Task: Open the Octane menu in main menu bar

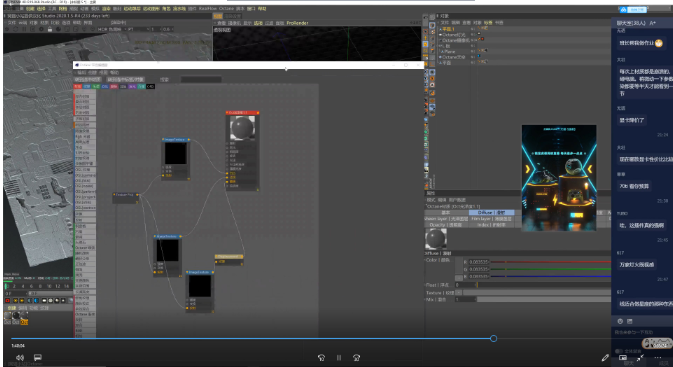Action: [x=226, y=9]
